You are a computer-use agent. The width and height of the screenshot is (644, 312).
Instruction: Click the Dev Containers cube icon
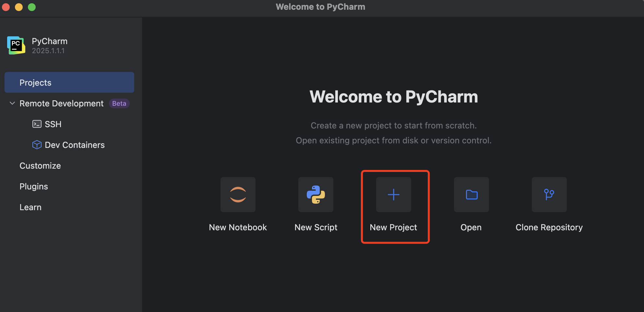(x=37, y=145)
